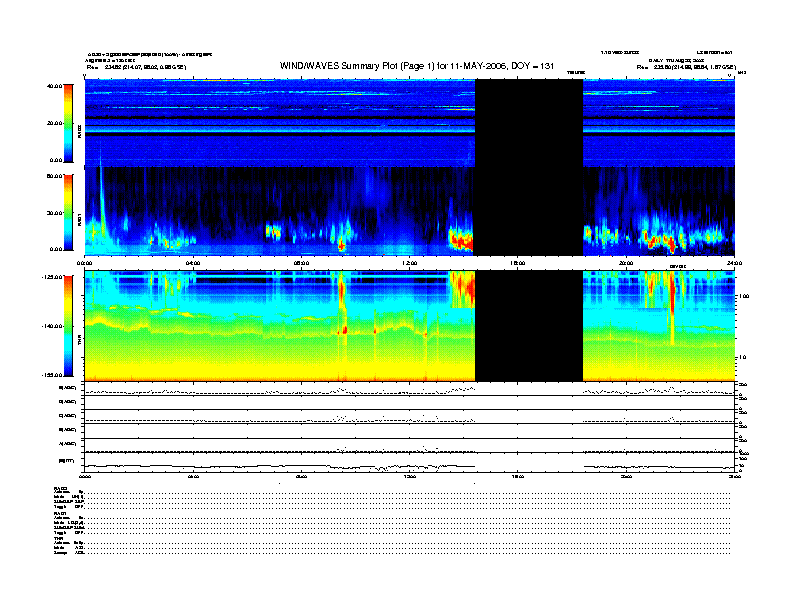Screen dimensions: 792x612
Task: Click the WIND/WAVES Summary Plot title
Action: (417, 66)
